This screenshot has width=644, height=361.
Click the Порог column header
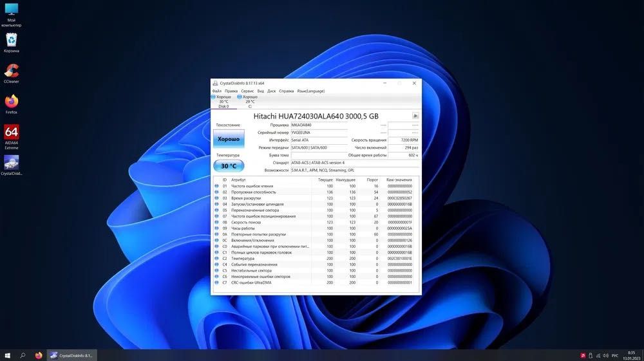[x=372, y=180]
